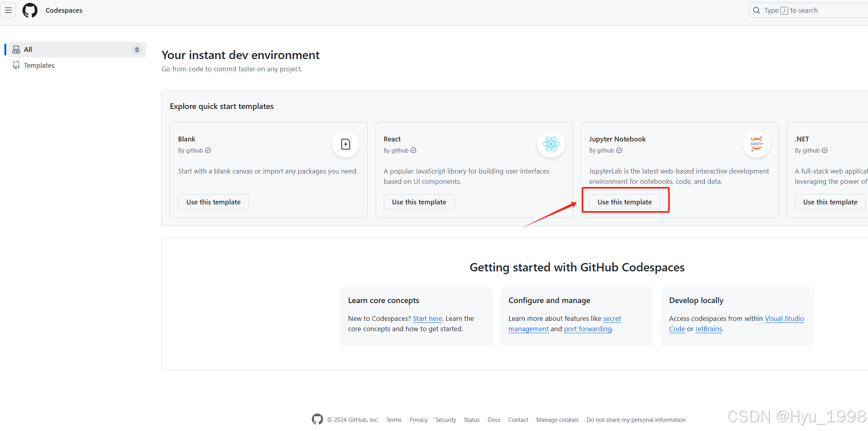The width and height of the screenshot is (868, 431).
Task: Click 'Explore quick start templates' heading
Action: pyautogui.click(x=222, y=106)
